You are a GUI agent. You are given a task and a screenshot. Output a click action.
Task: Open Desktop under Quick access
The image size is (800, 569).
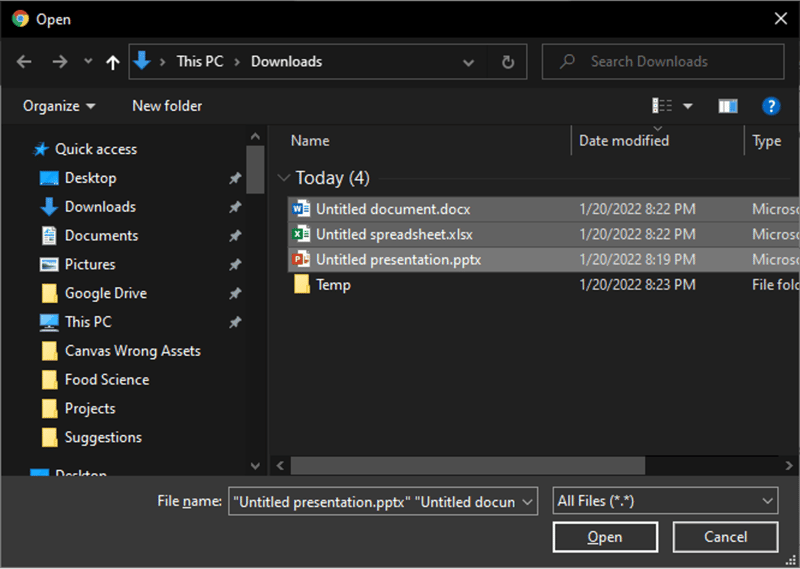pos(90,178)
